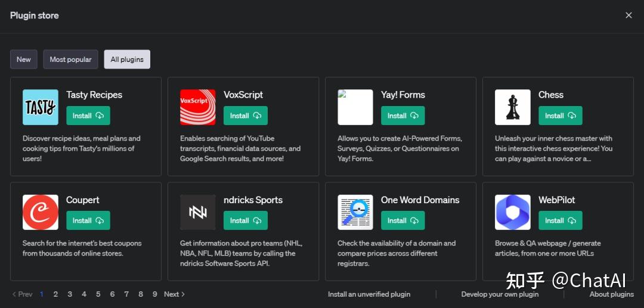Click the Tasty Recipes plugin logo
Image resolution: width=644 pixels, height=308 pixels.
tap(41, 107)
